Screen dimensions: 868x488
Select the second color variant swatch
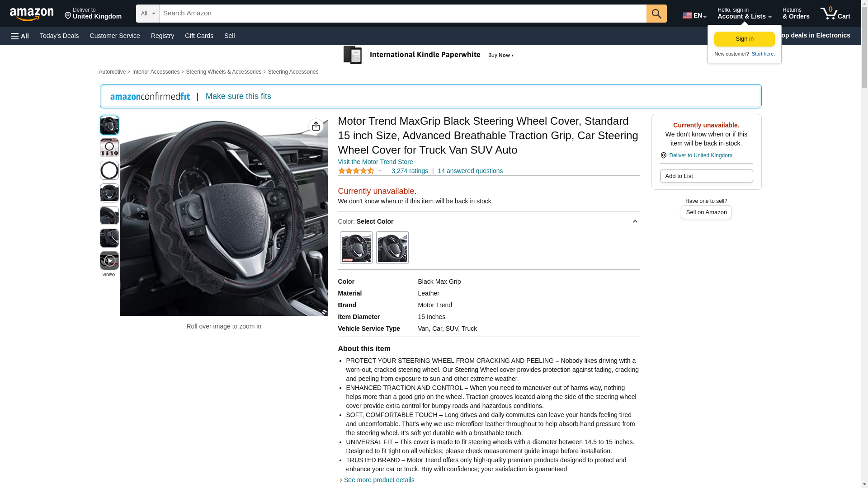click(392, 248)
